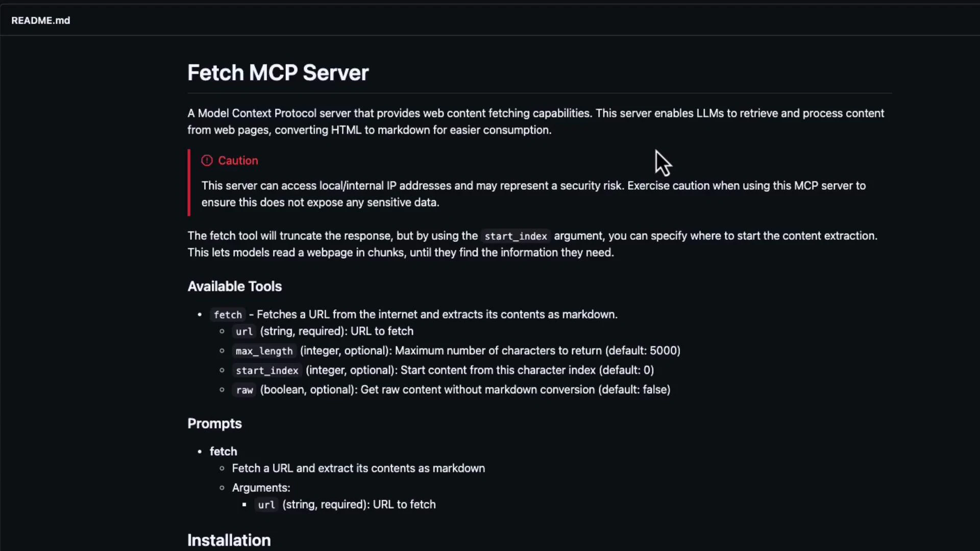Click the url inline code label
The height and width of the screenshot is (551, 980).
(244, 332)
